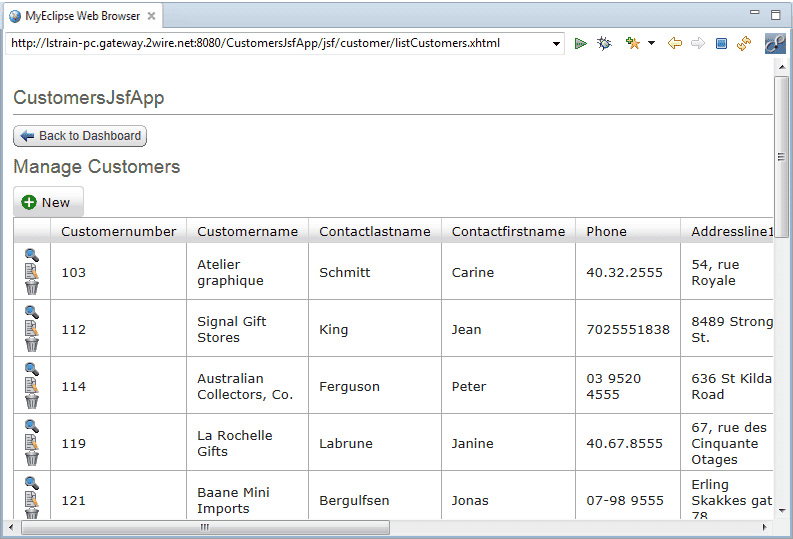
Task: Click the Customername column header
Action: pyautogui.click(x=247, y=231)
